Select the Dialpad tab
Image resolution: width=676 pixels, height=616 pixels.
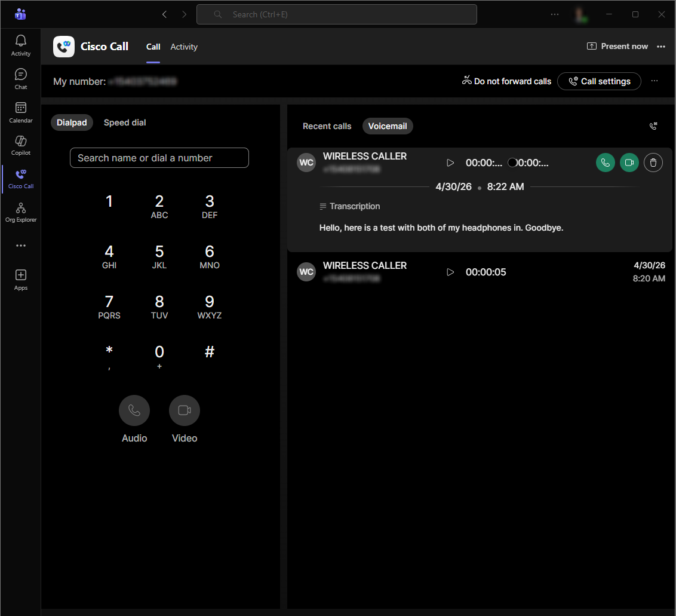72,122
